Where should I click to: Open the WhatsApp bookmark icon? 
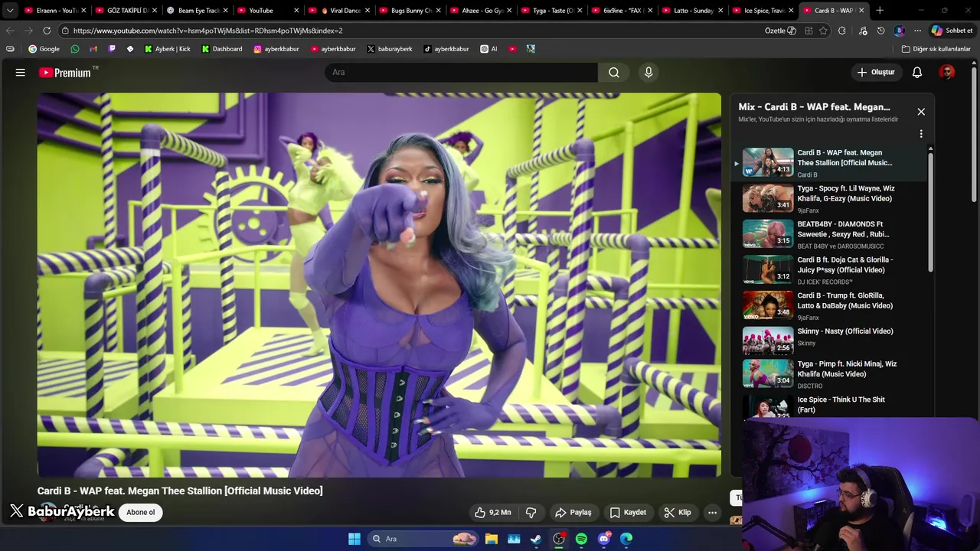74,49
